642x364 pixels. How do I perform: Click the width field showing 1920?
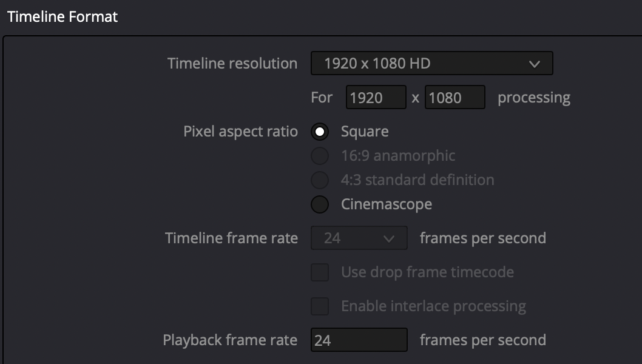tap(376, 97)
